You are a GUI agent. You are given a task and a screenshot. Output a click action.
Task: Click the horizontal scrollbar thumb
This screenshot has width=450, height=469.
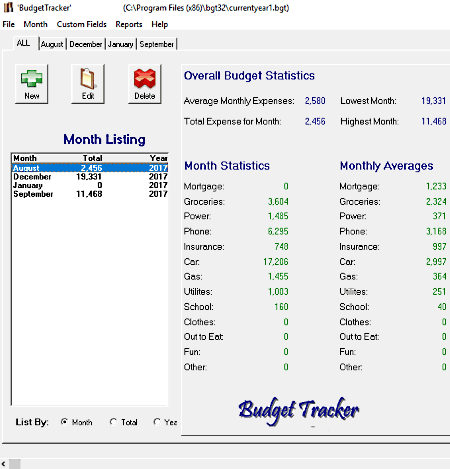[14, 464]
